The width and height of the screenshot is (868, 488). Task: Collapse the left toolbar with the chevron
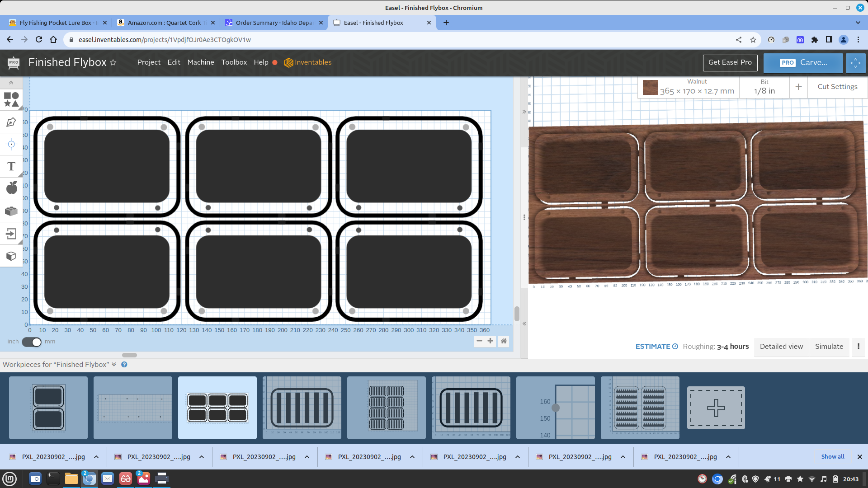[x=11, y=82]
